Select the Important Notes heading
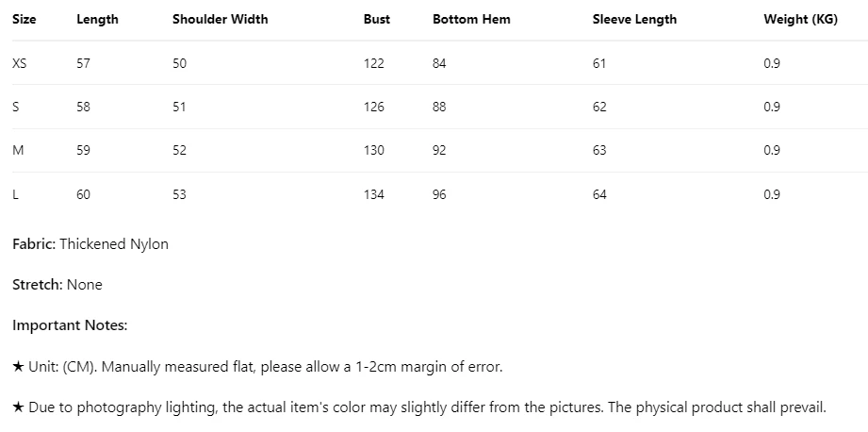This screenshot has width=868, height=432. point(70,325)
